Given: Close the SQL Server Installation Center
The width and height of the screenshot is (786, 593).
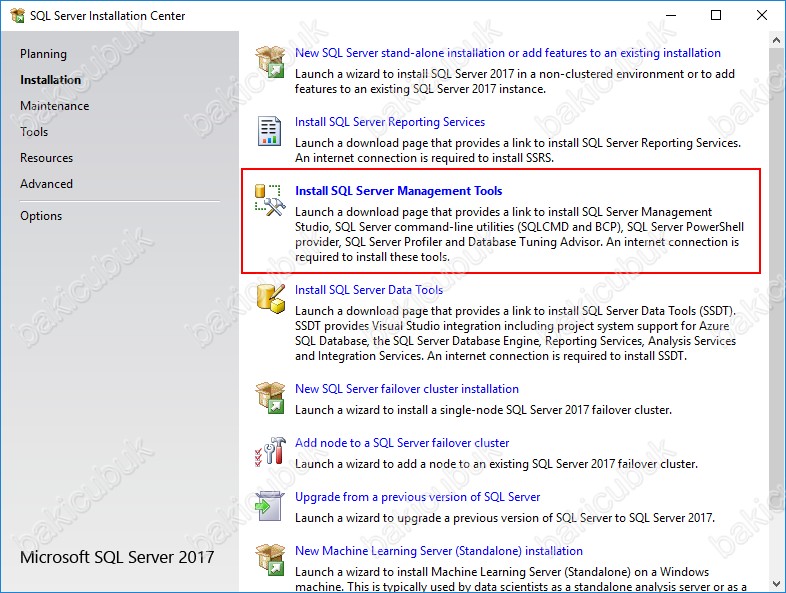Looking at the screenshot, I should (761, 16).
